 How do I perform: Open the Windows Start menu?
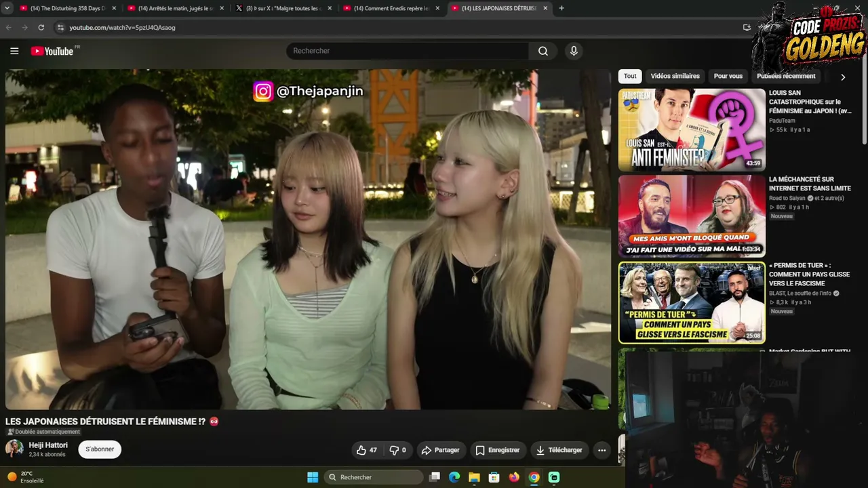pos(313,477)
